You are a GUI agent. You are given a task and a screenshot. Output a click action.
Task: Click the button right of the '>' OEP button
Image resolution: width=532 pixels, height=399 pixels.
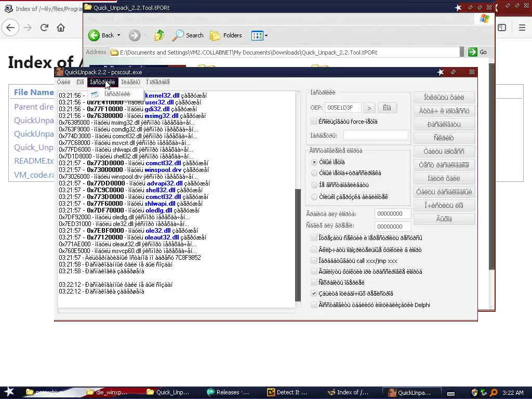(387, 108)
